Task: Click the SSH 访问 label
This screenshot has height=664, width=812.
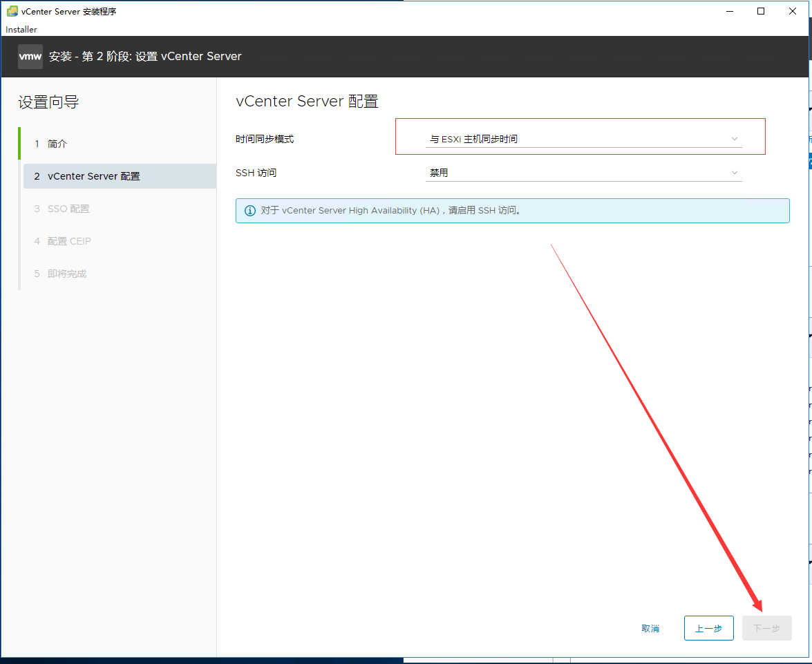Action: pos(256,173)
